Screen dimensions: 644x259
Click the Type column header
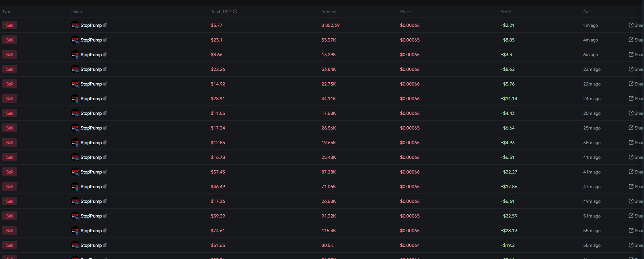pyautogui.click(x=7, y=12)
